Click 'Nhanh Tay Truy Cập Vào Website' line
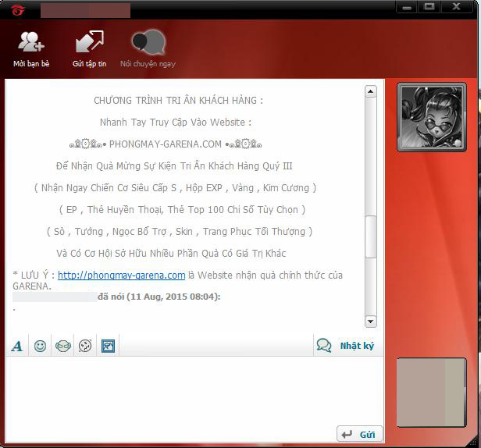This screenshot has height=448, width=481. [x=176, y=123]
